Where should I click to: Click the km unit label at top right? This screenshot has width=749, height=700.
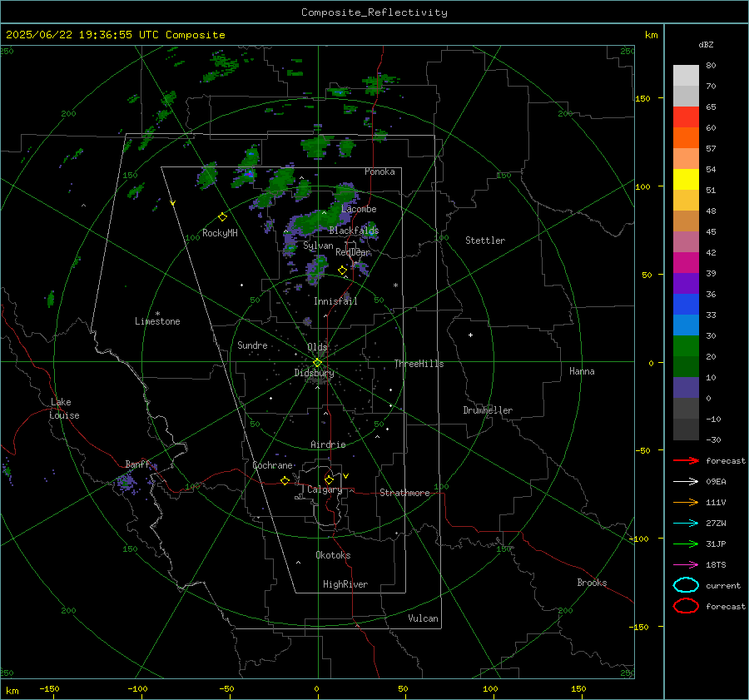click(x=652, y=35)
